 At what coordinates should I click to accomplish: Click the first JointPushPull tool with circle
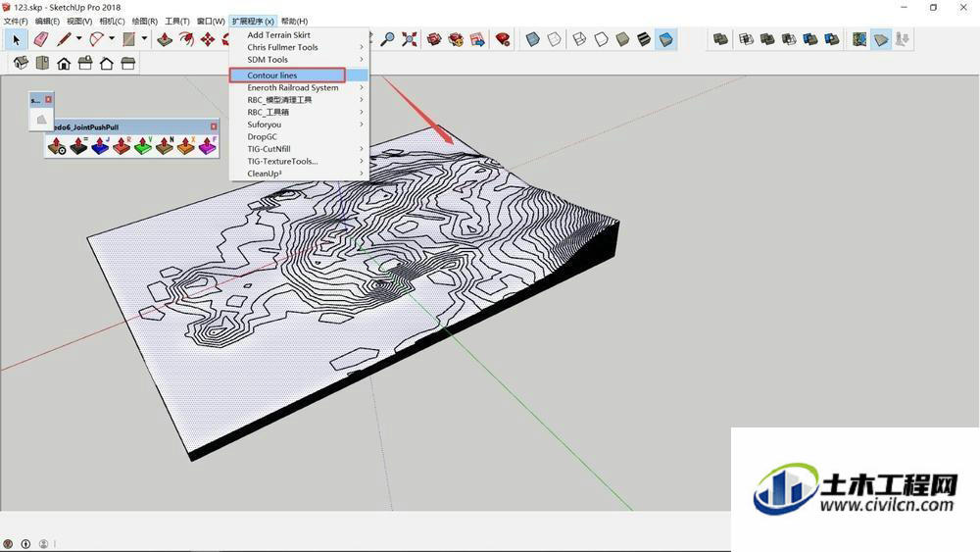pyautogui.click(x=57, y=146)
